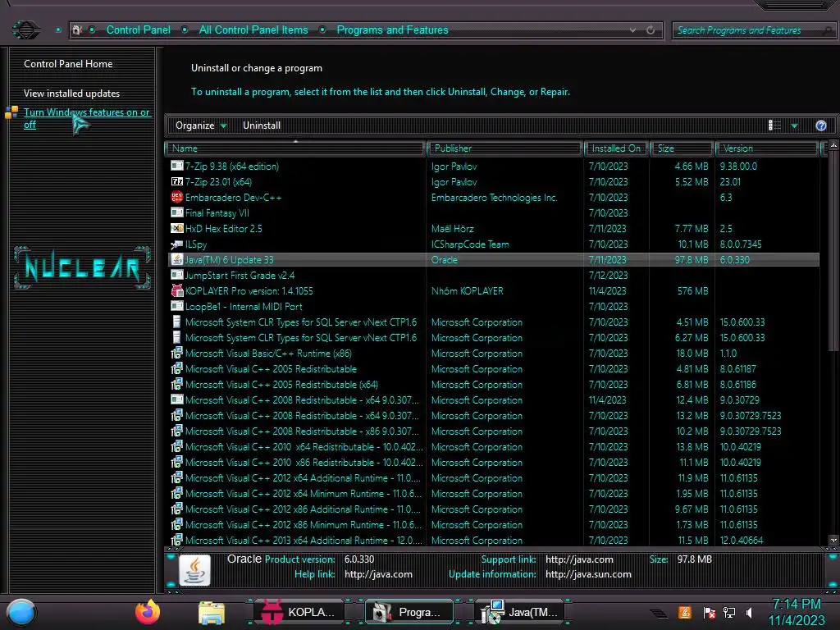Switch to Programs taskbar window
Image resolution: width=840 pixels, height=630 pixels.
pos(410,612)
